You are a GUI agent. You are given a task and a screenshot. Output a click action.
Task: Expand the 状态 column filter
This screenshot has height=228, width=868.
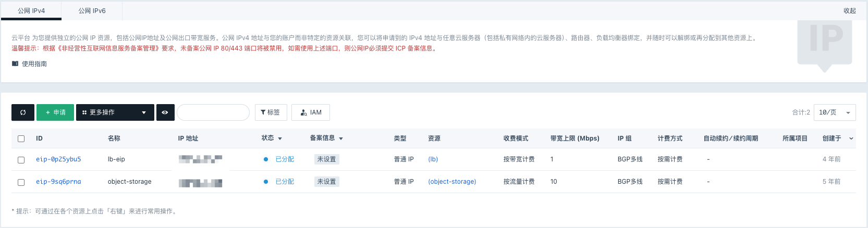pos(280,138)
